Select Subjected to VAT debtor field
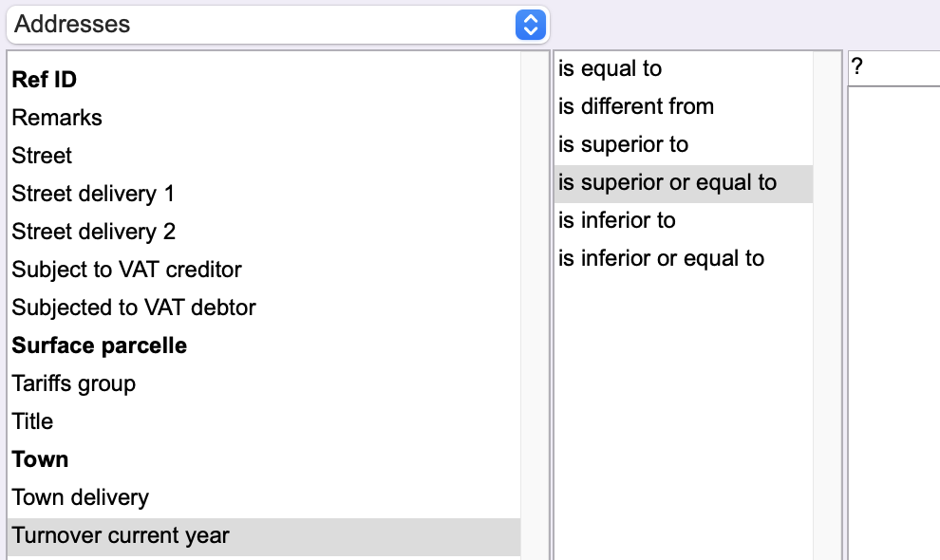The width and height of the screenshot is (940, 560). point(134,308)
